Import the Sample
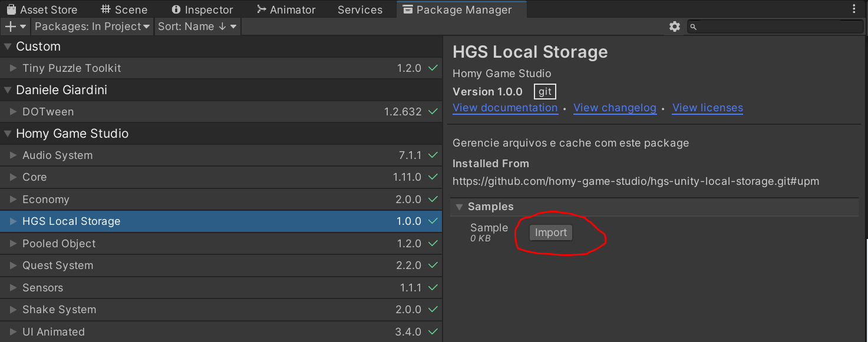This screenshot has width=868, height=342. (550, 233)
